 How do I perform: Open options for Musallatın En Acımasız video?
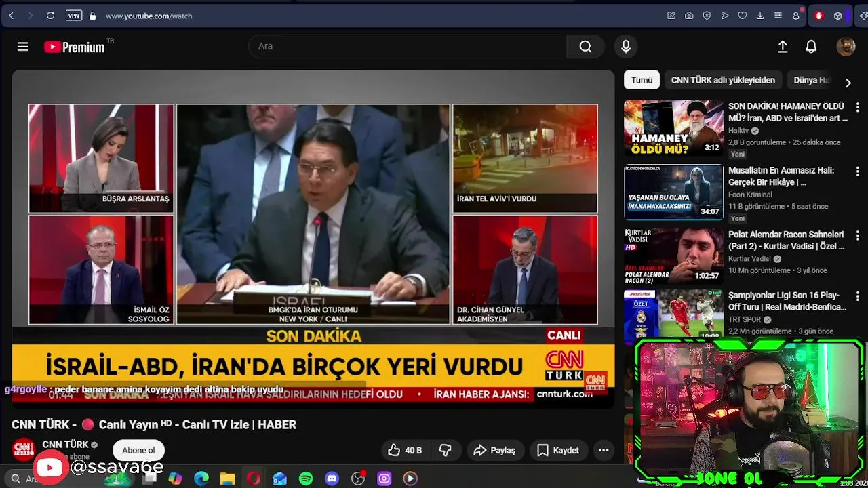coord(857,172)
